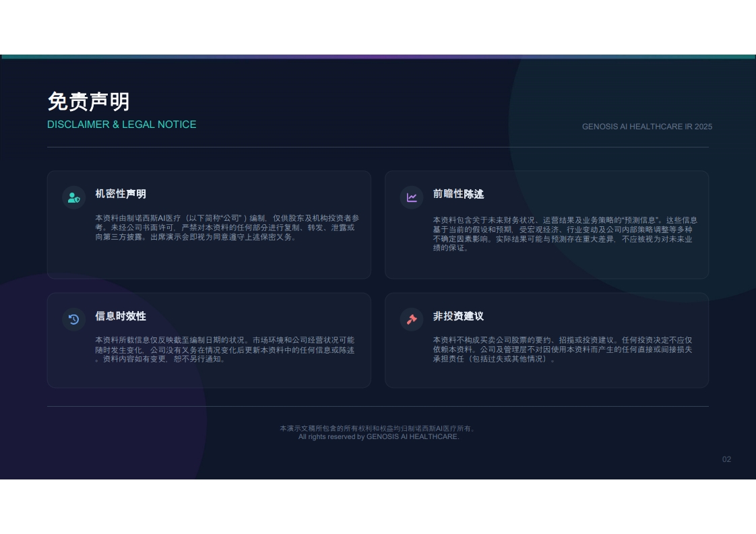Click GENOSIS AI HEALTHCARE IR 2025 header text
Image resolution: width=756 pixels, height=534 pixels.
click(x=647, y=127)
